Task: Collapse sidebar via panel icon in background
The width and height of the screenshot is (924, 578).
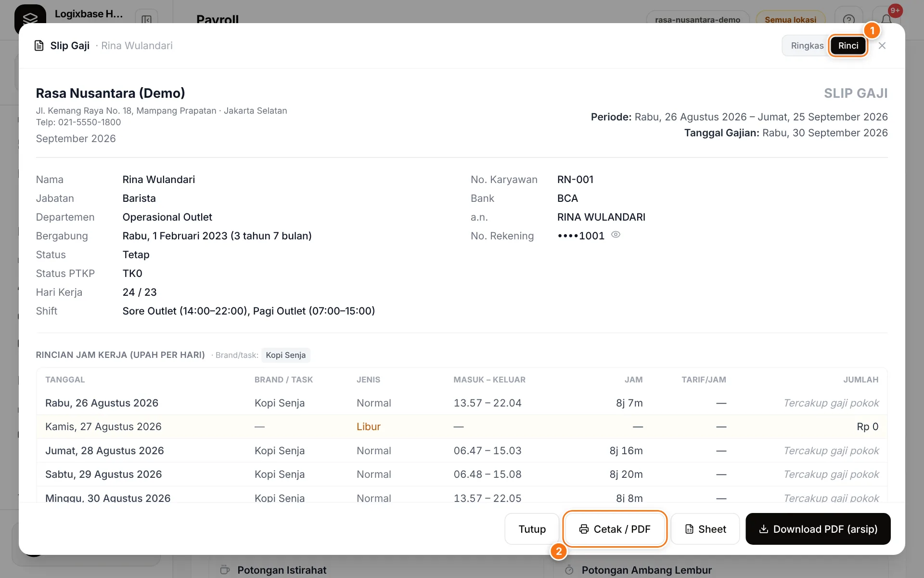Action: click(146, 20)
